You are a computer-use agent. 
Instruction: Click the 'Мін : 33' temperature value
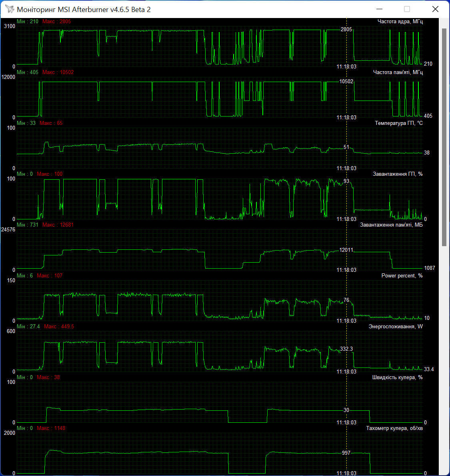point(26,123)
